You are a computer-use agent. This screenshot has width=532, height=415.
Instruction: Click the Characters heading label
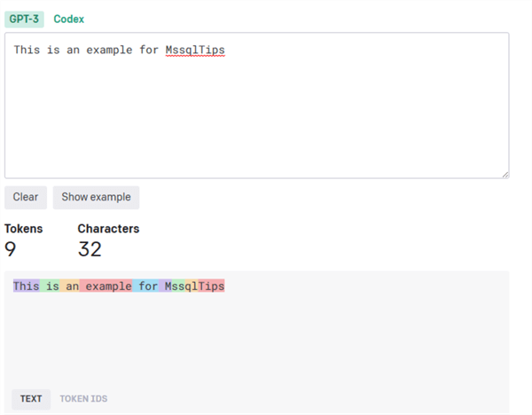coord(108,229)
